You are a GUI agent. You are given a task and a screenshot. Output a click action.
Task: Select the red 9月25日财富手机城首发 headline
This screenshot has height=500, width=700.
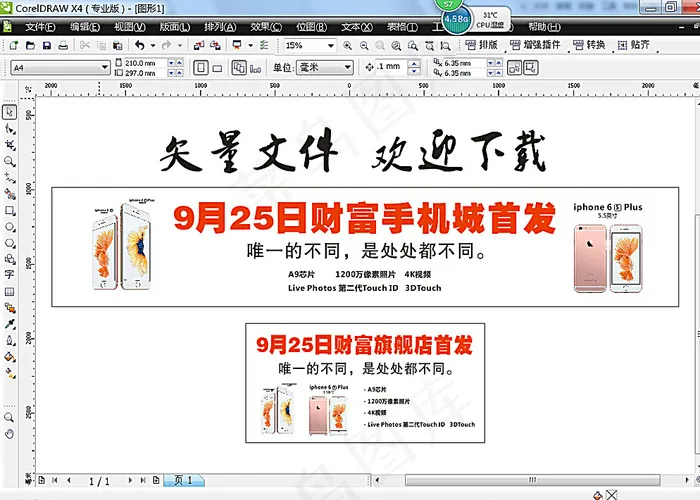click(364, 218)
